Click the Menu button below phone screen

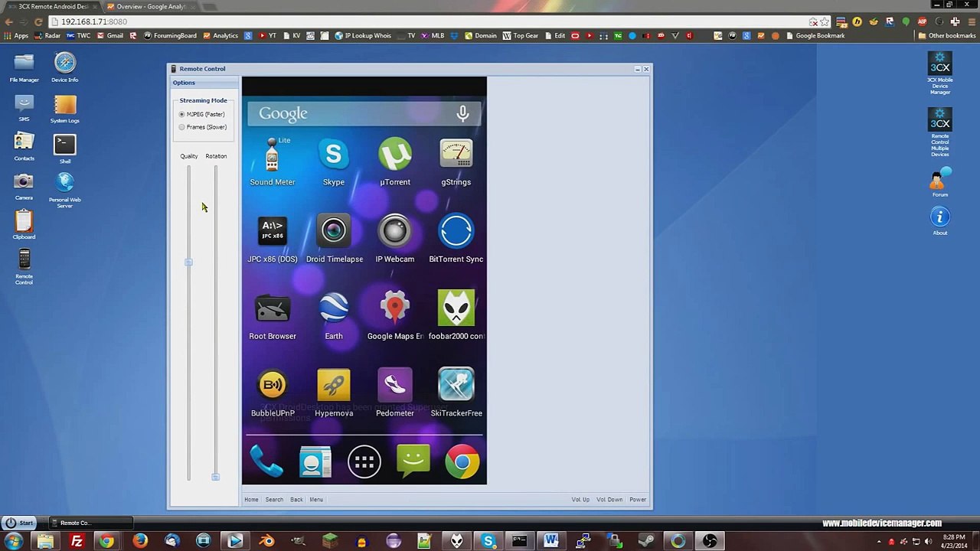click(x=316, y=500)
